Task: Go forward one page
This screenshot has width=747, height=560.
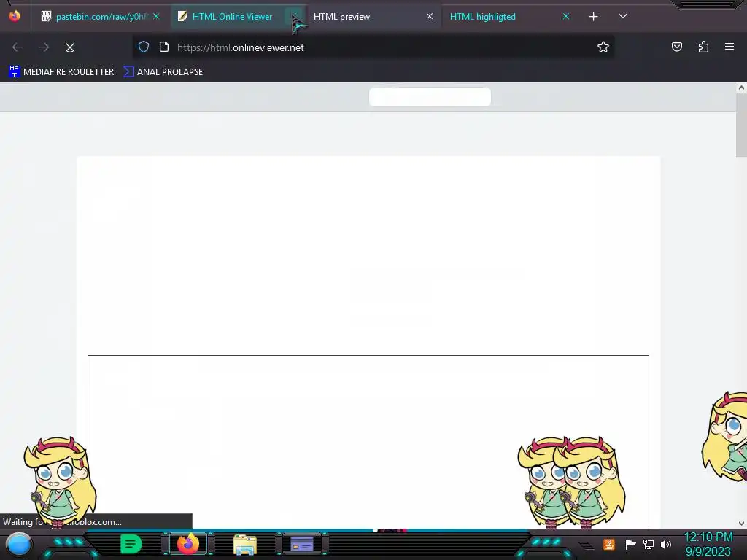Action: pyautogui.click(x=44, y=47)
